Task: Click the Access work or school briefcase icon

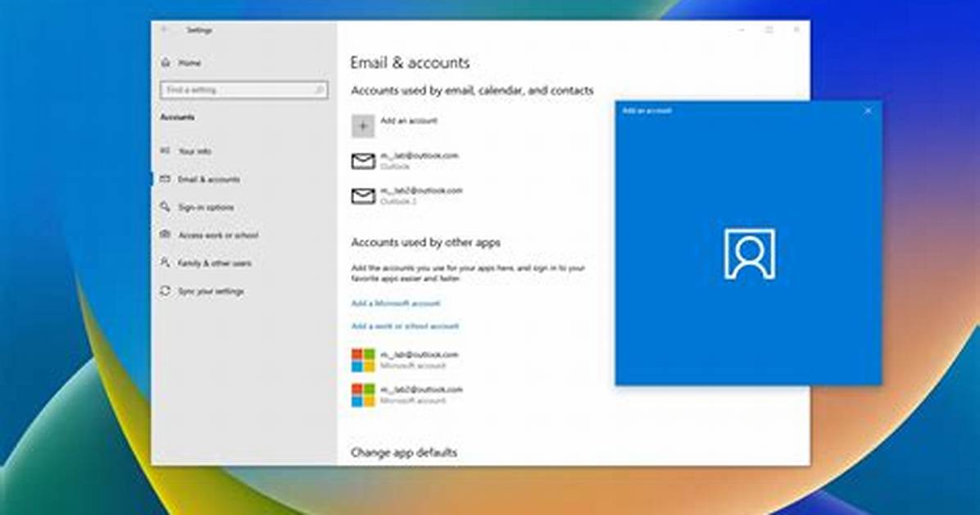Action: point(165,235)
